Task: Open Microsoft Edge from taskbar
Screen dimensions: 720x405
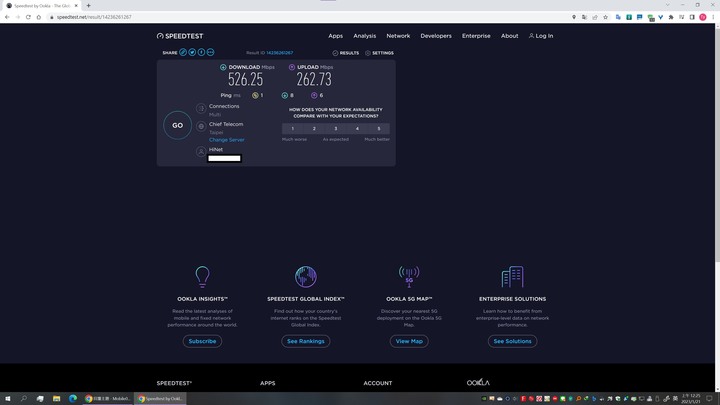Action: tap(73, 399)
